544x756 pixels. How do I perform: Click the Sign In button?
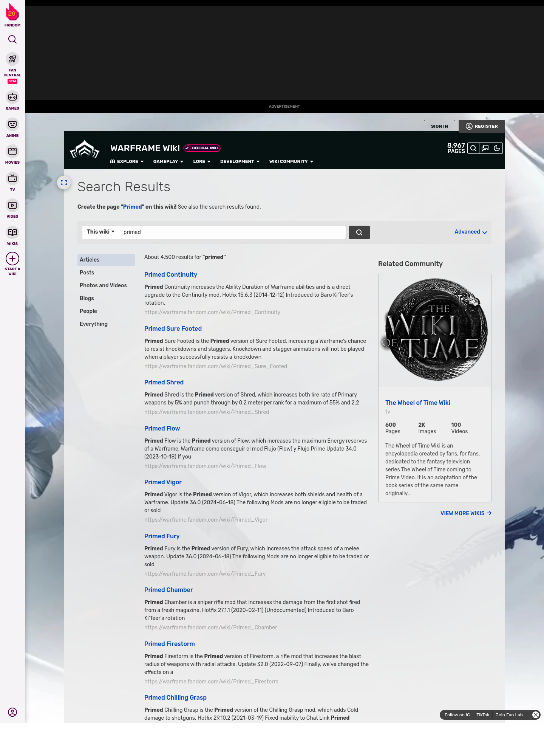tap(439, 126)
